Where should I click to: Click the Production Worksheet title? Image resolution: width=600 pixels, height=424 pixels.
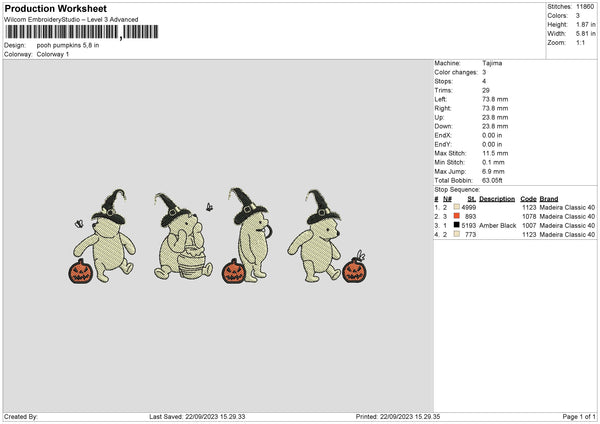click(56, 8)
